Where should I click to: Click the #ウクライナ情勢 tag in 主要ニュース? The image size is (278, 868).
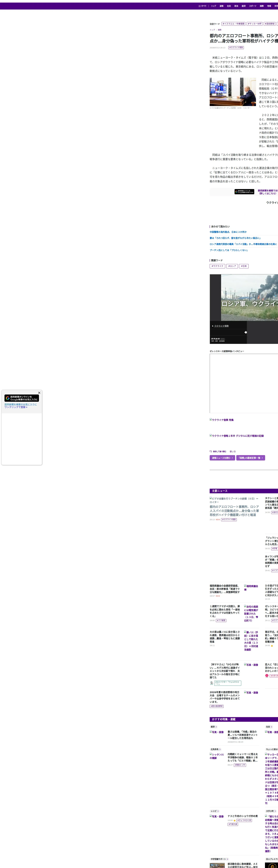pyautogui.click(x=229, y=520)
